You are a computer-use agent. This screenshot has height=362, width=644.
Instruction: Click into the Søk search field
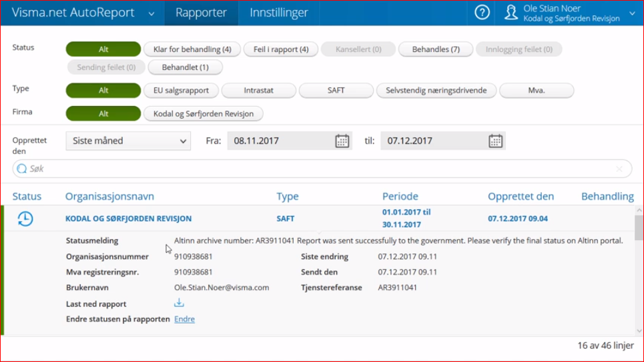[322, 169]
